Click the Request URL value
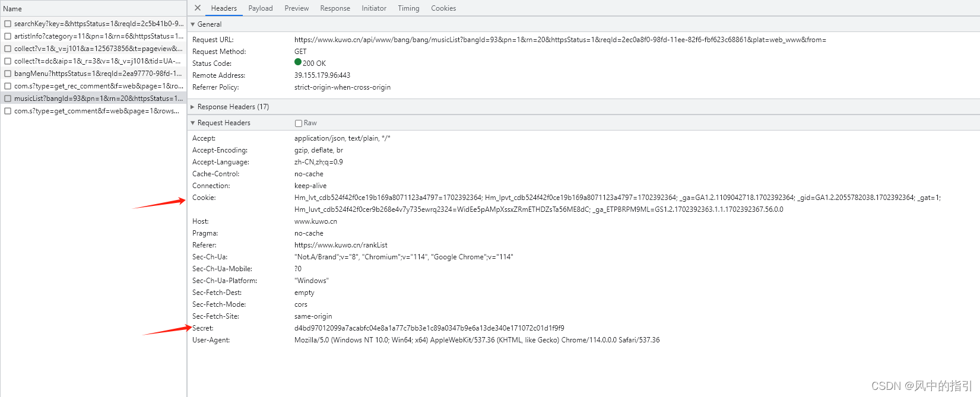This screenshot has height=397, width=980. pos(560,40)
